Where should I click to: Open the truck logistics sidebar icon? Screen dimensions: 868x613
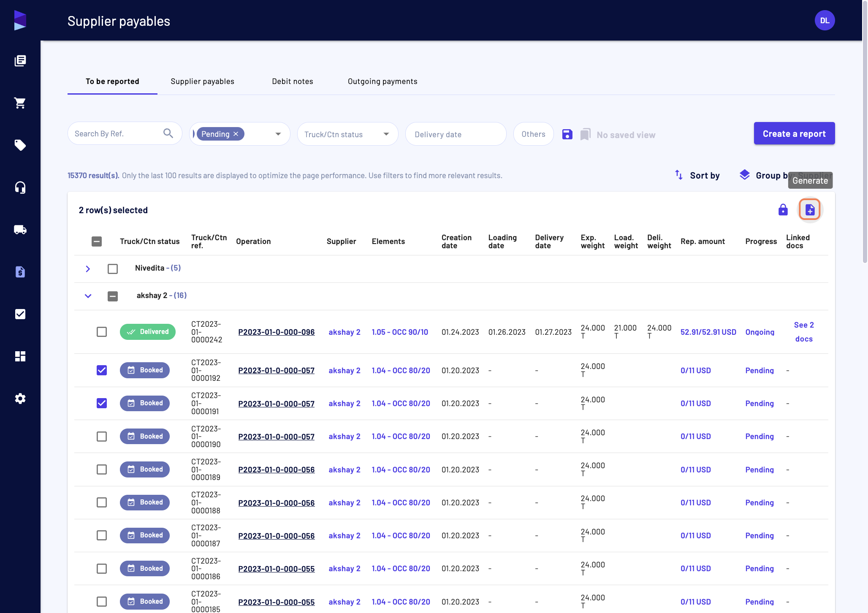click(20, 230)
